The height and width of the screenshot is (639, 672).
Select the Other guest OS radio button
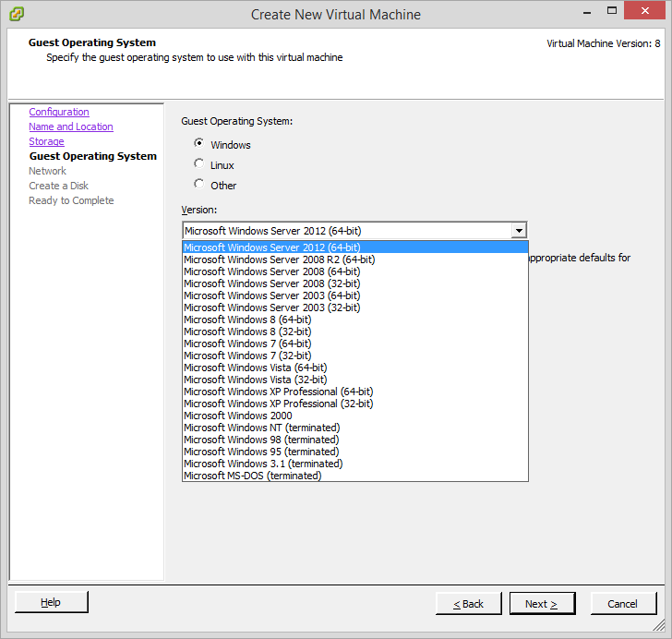coord(199,185)
